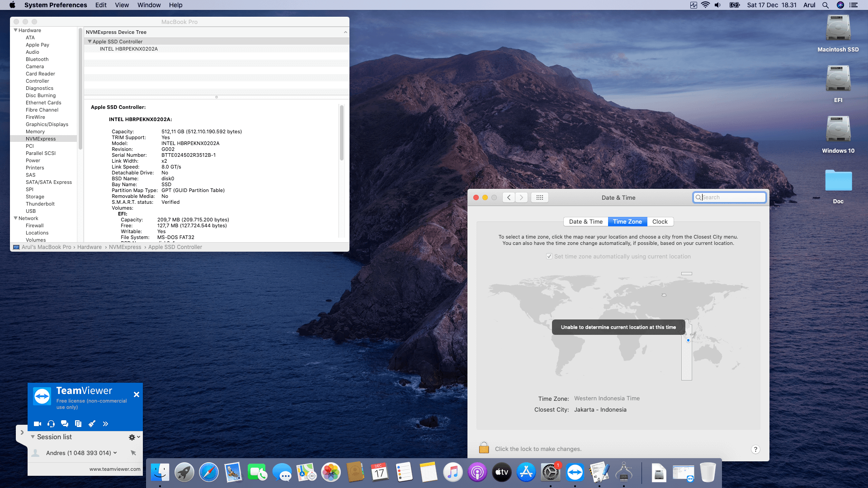
Task: Toggle set time zone automatically checkbox
Action: click(549, 256)
